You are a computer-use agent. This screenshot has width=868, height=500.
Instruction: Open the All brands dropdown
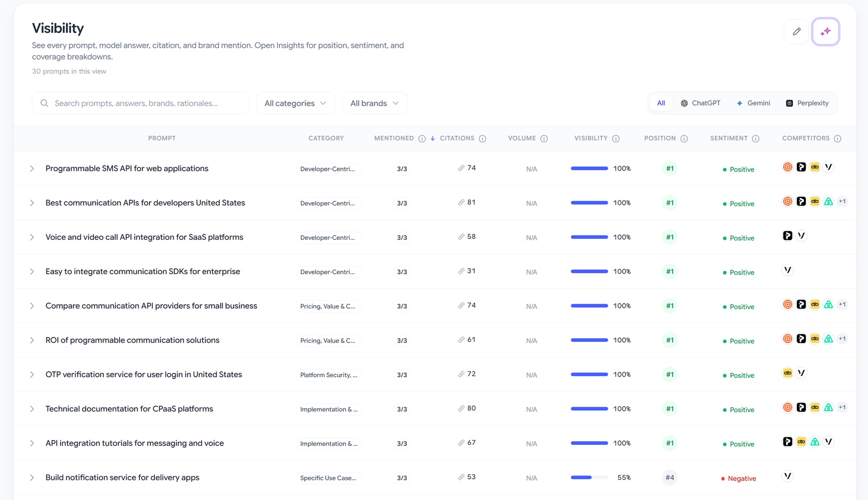pyautogui.click(x=375, y=103)
